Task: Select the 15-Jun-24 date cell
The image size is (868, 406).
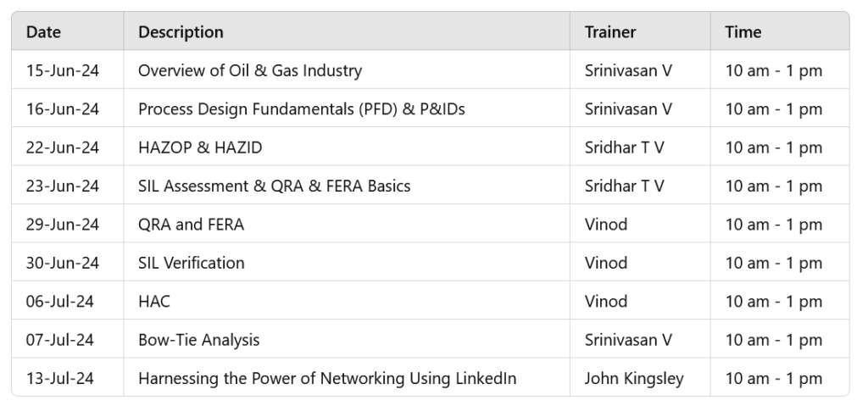Action: pos(63,70)
